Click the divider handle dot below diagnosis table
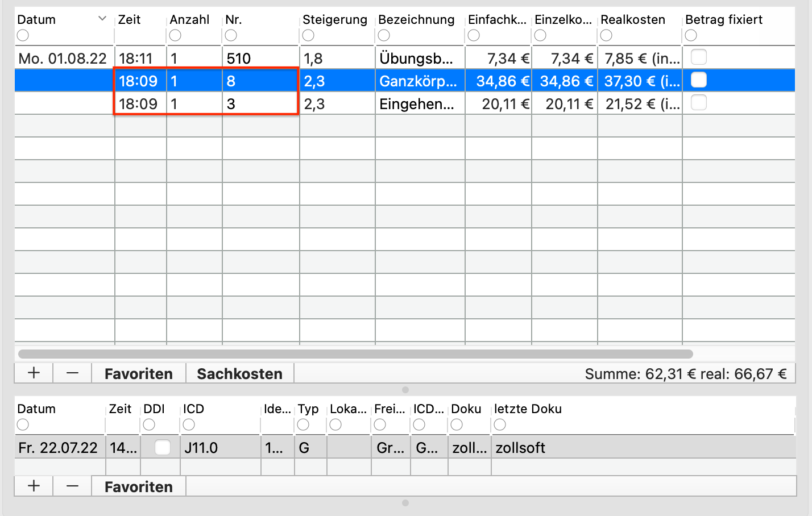This screenshot has height=516, width=812. (405, 503)
